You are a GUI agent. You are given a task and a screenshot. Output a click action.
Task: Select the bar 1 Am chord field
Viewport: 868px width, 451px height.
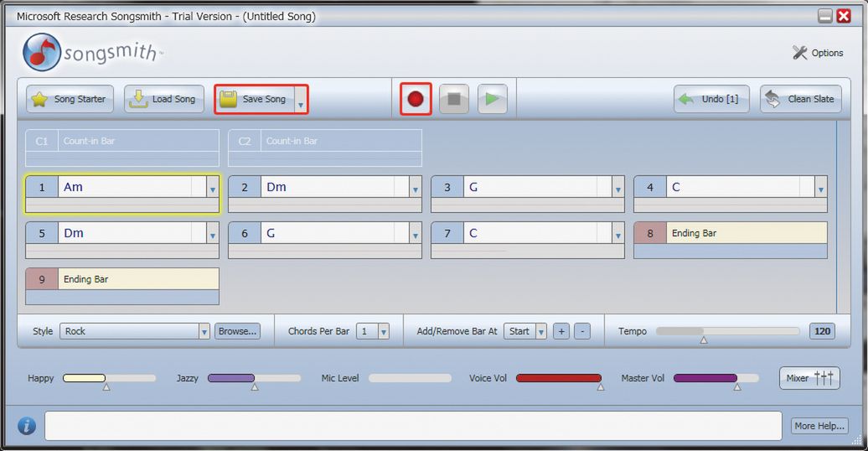(132, 187)
